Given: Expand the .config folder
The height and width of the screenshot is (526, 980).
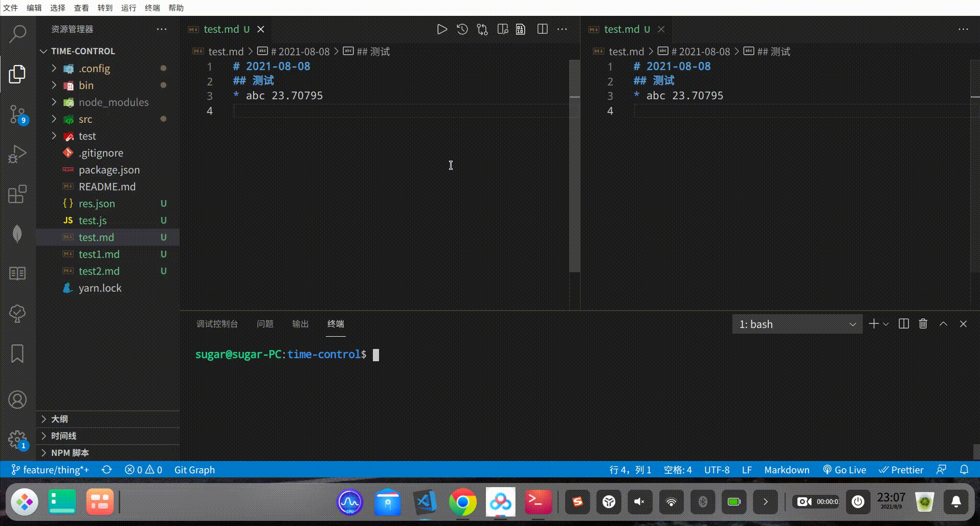Looking at the screenshot, I should (x=108, y=68).
